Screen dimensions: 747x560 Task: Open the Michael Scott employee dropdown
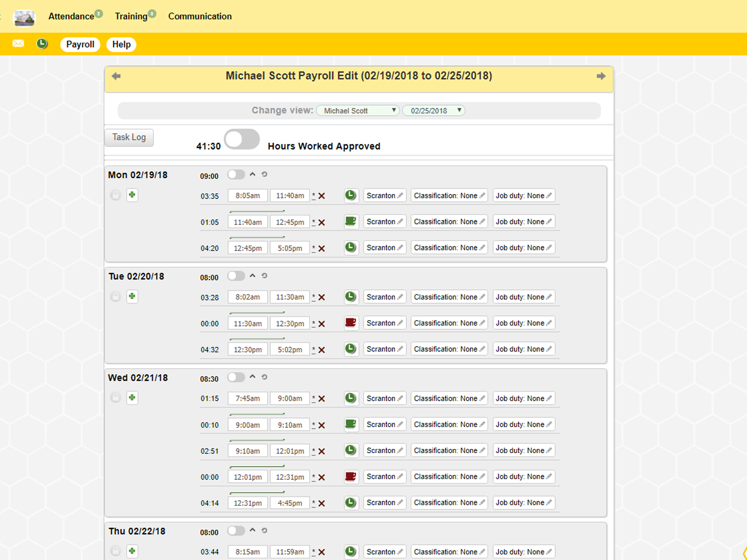pyautogui.click(x=358, y=111)
